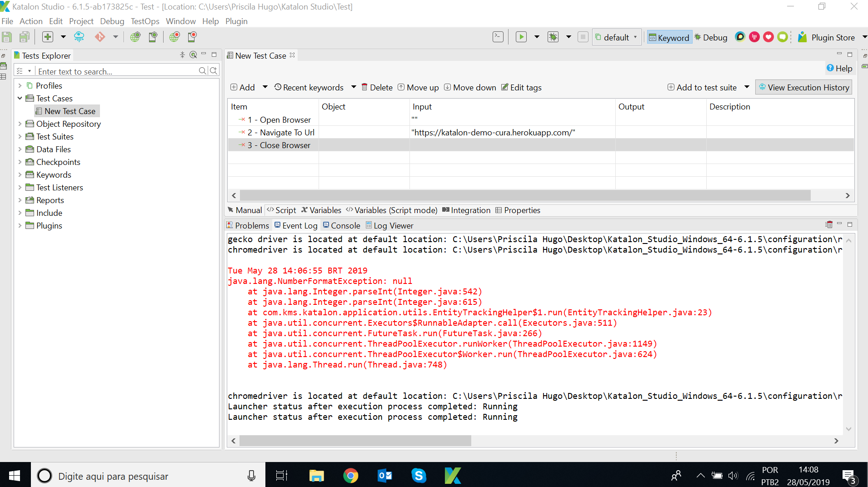Image resolution: width=868 pixels, height=487 pixels.
Task: Open the Git integration icon
Action: point(100,37)
